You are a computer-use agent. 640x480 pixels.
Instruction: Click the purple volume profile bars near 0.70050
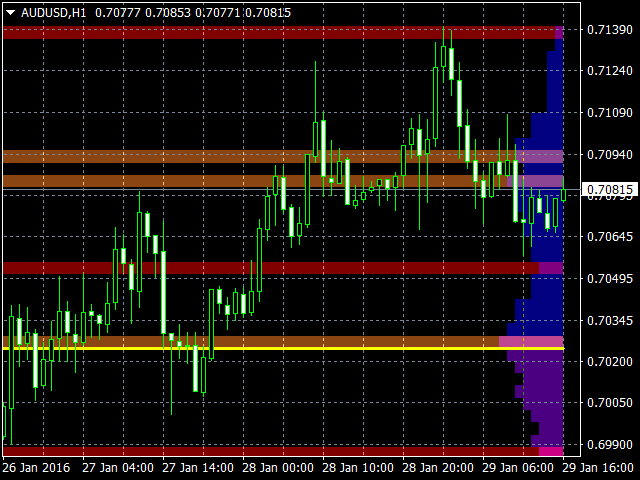[543, 402]
